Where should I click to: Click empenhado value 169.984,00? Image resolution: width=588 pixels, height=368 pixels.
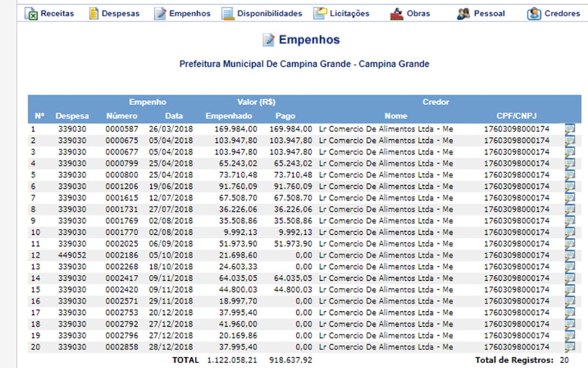tap(236, 129)
